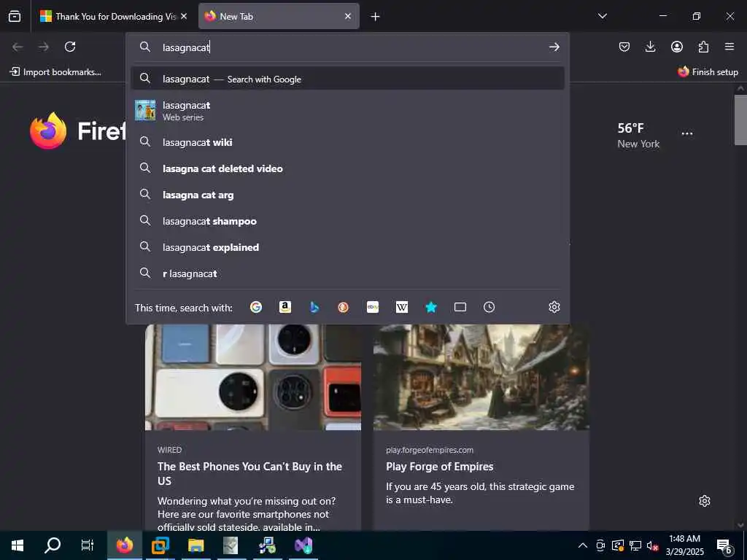The image size is (747, 560).
Task: Click the Finish setup button
Action: pyautogui.click(x=708, y=72)
